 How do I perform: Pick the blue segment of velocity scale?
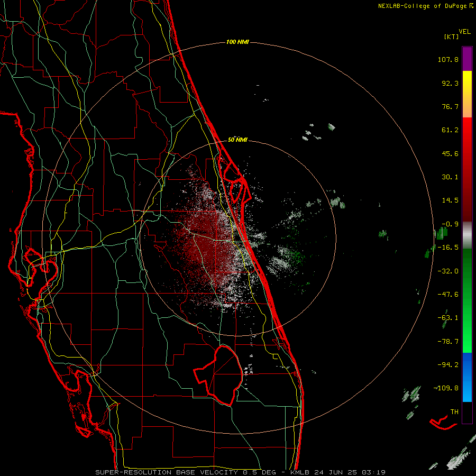(x=467, y=377)
